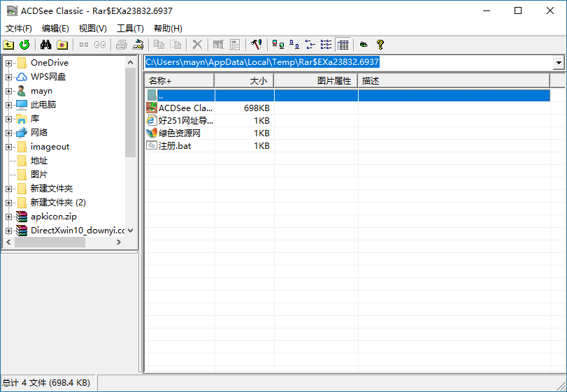The height and width of the screenshot is (392, 567).
Task: Expand the OneDrive tree node
Action: click(x=8, y=63)
